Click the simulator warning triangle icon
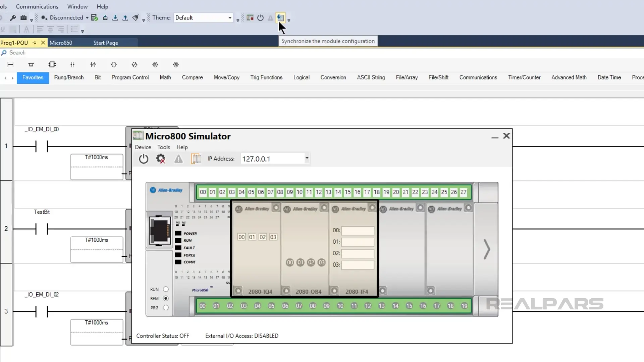 tap(178, 159)
